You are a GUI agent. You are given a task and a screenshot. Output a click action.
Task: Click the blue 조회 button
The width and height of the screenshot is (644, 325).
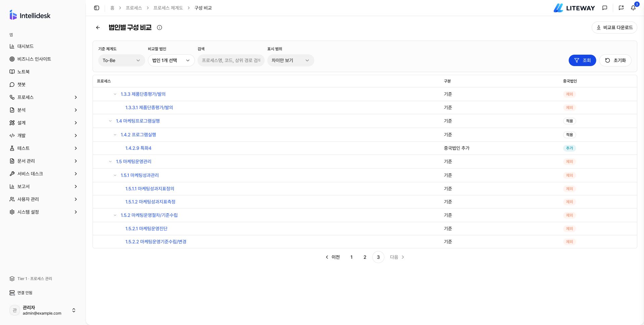point(582,60)
